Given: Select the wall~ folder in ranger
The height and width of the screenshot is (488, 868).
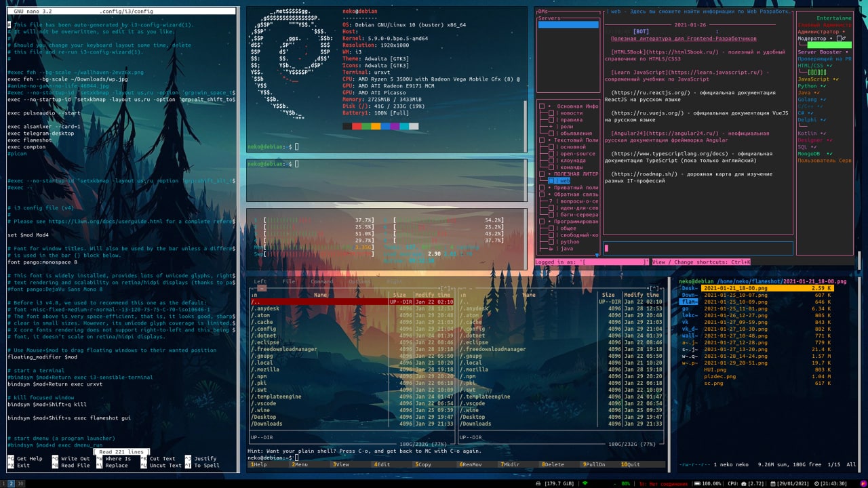Looking at the screenshot, I should [x=690, y=335].
